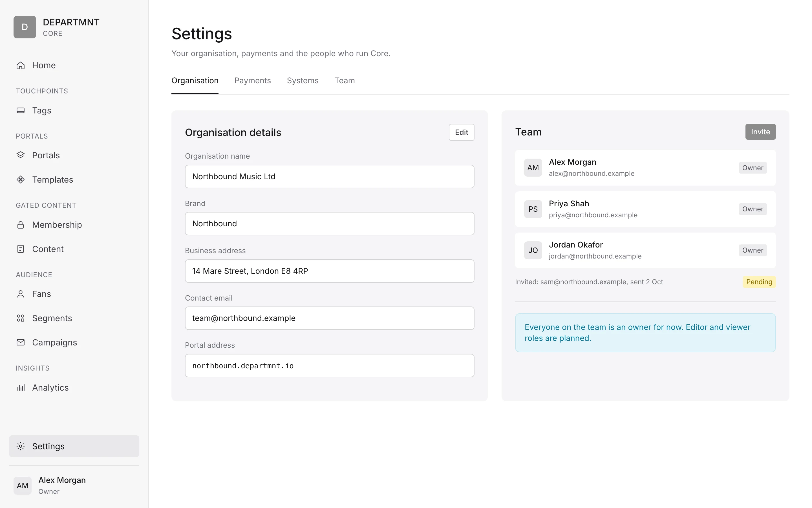This screenshot has width=812, height=508.
Task: Click alex@northbound.example email text
Action: point(592,173)
